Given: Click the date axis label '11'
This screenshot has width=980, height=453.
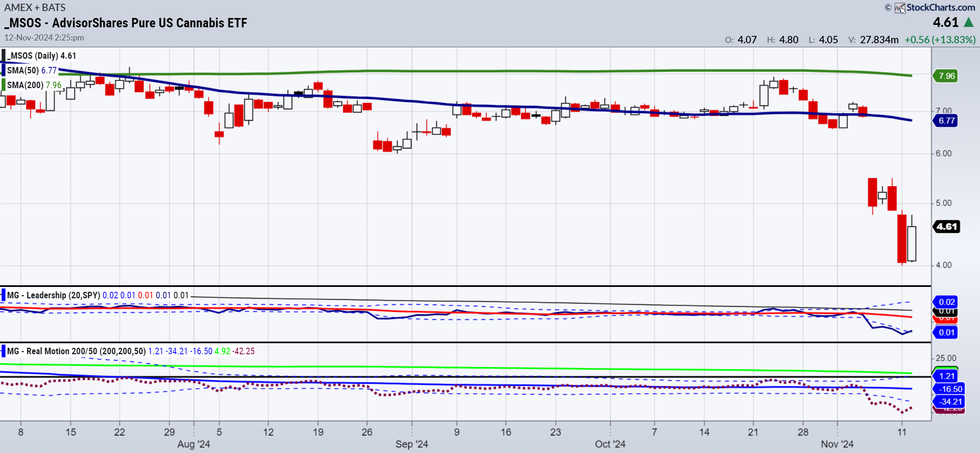Looking at the screenshot, I should pyautogui.click(x=902, y=432).
